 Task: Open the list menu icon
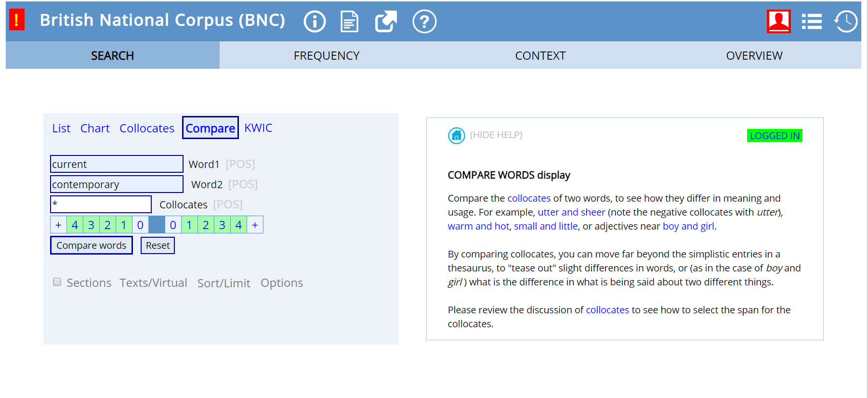(812, 22)
